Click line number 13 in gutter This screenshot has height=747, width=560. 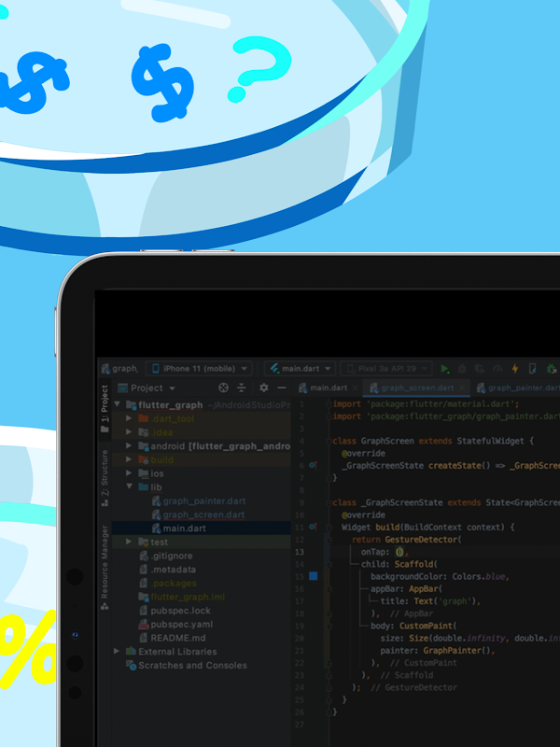tap(299, 552)
